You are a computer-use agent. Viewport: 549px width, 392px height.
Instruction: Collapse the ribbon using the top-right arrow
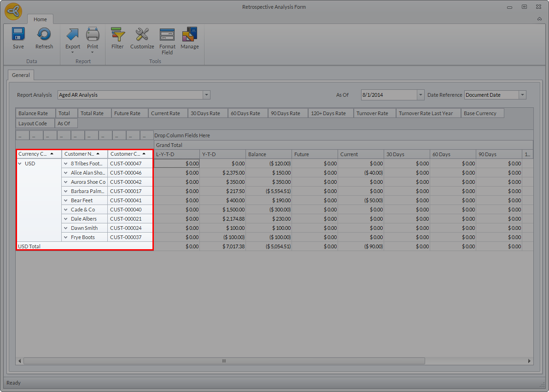[539, 19]
